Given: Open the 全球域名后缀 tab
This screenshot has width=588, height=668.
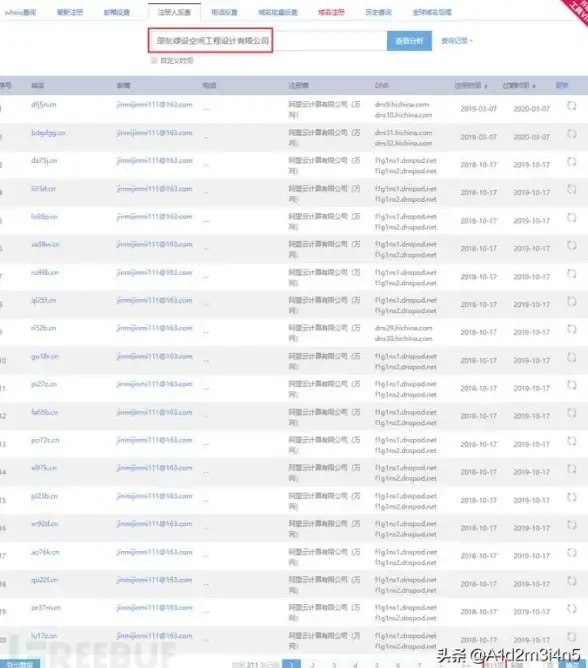Looking at the screenshot, I should (432, 12).
